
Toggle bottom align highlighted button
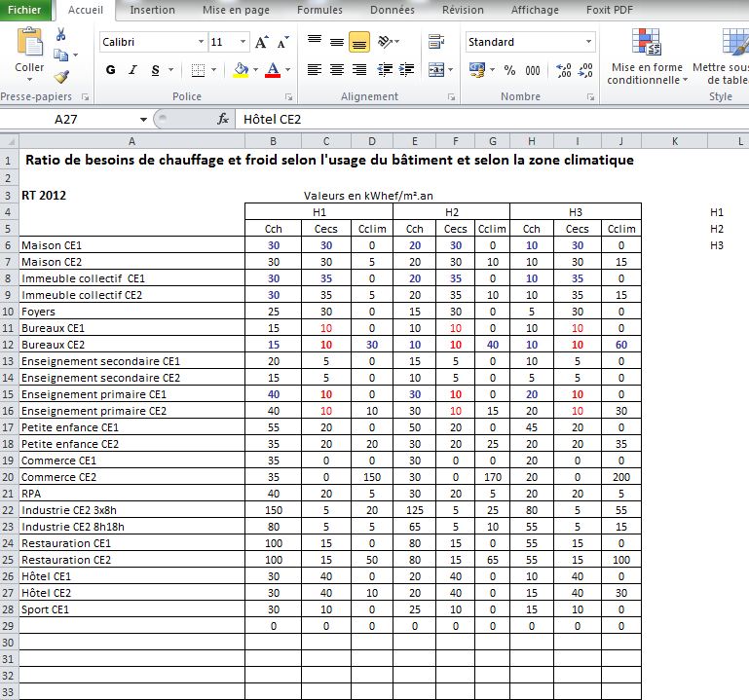coord(359,42)
